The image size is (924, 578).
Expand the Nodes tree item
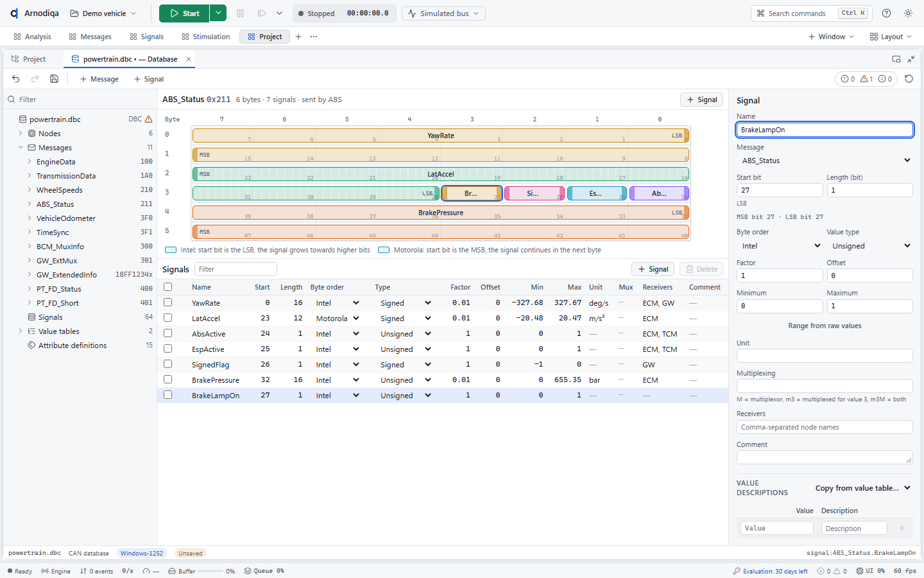(21, 134)
